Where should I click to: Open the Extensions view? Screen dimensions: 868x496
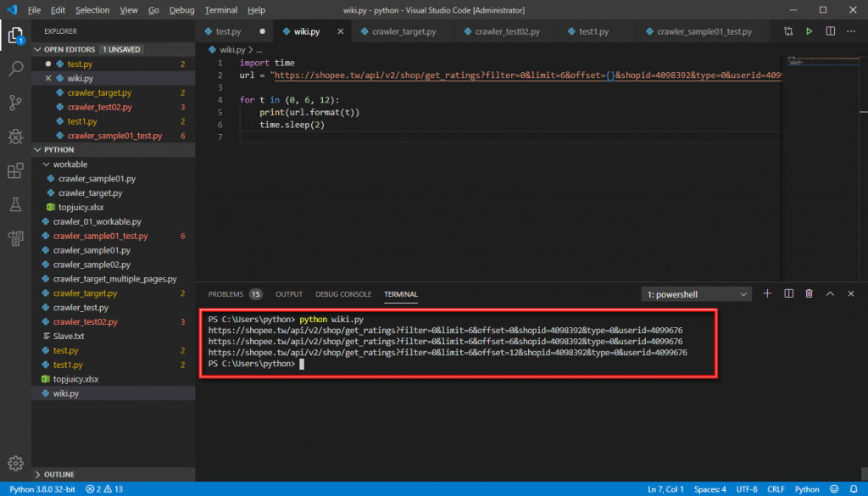[x=15, y=170]
